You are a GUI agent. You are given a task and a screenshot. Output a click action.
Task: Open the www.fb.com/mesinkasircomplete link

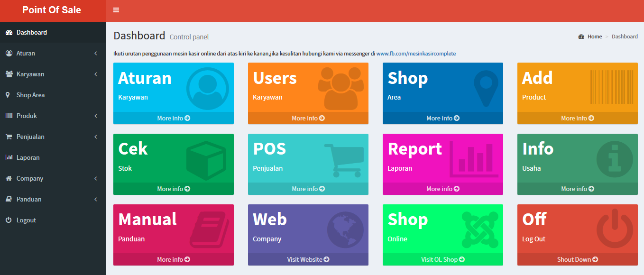tap(416, 54)
